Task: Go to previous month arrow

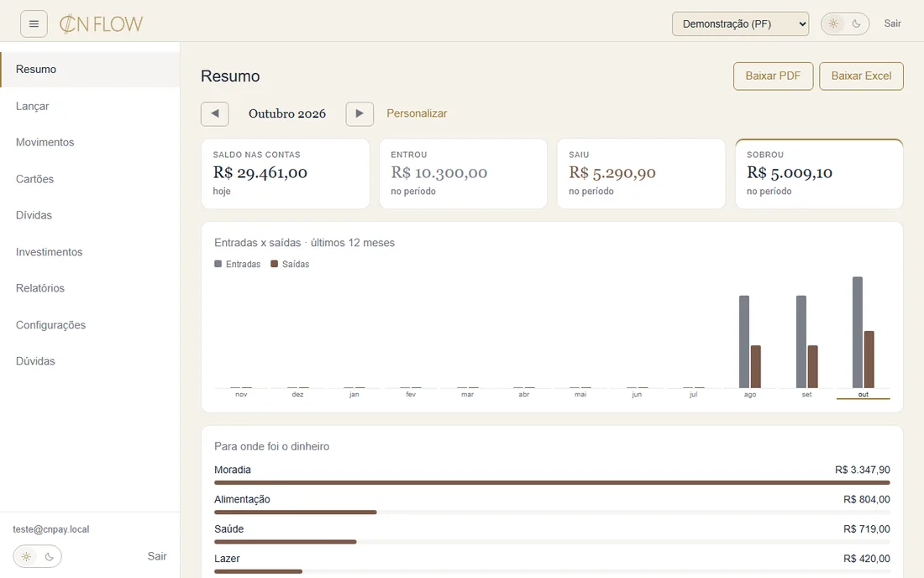Action: click(x=214, y=113)
